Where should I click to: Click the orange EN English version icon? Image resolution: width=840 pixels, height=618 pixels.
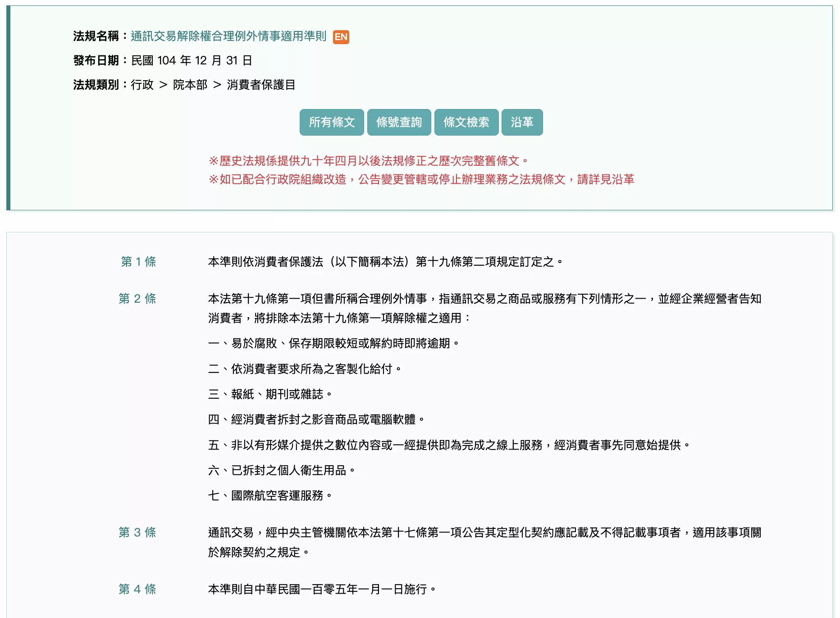(341, 37)
